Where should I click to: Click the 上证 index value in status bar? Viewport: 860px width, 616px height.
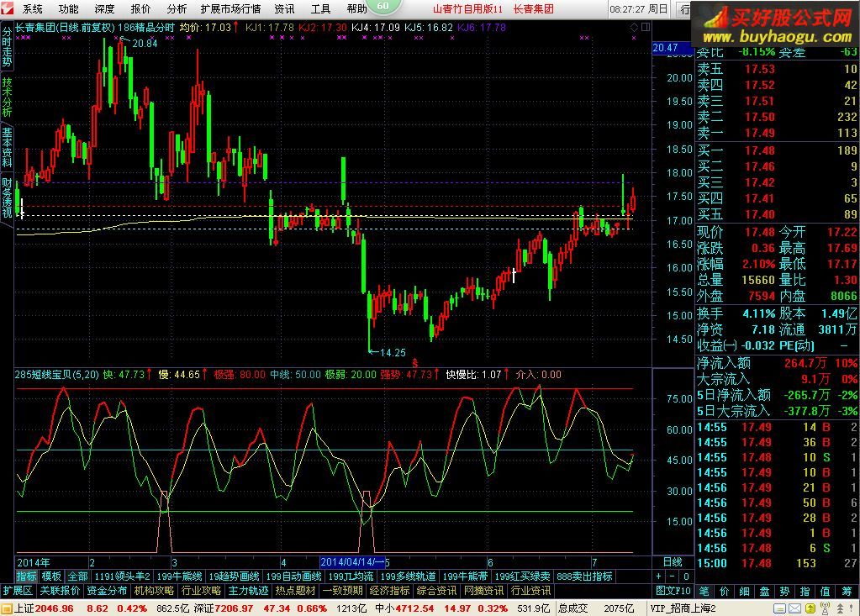click(x=37, y=608)
